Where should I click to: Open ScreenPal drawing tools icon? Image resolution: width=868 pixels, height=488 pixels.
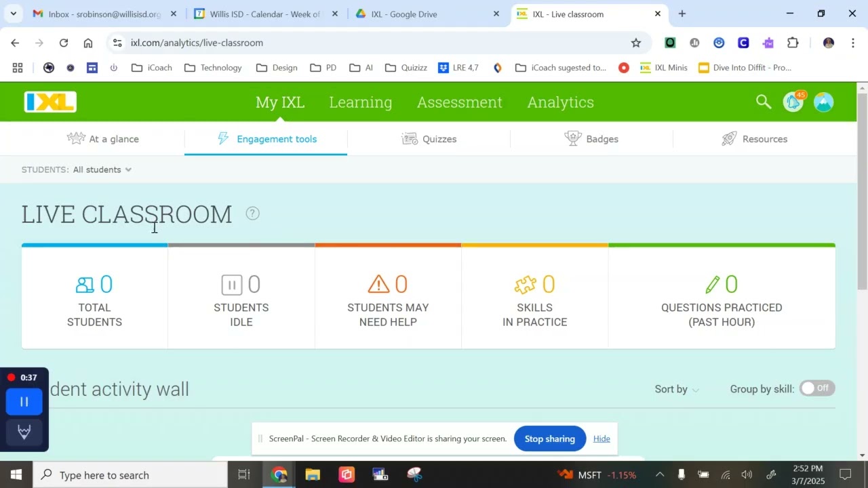pos(24,432)
